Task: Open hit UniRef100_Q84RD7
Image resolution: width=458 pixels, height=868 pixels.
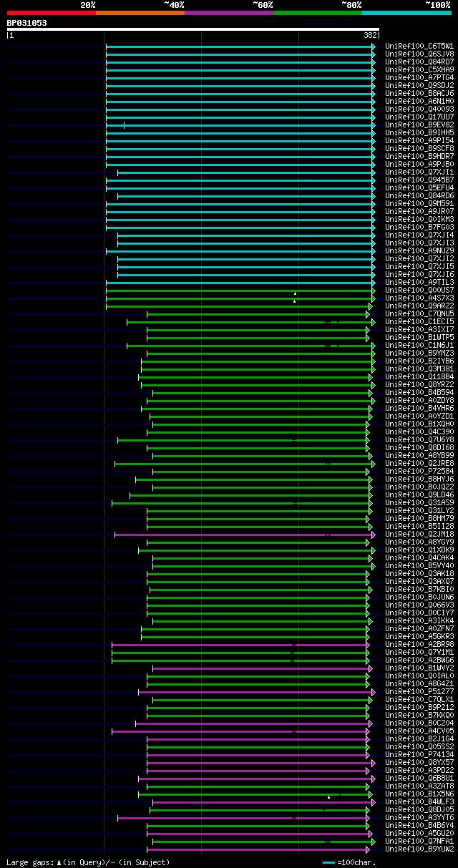Action: 419,62
